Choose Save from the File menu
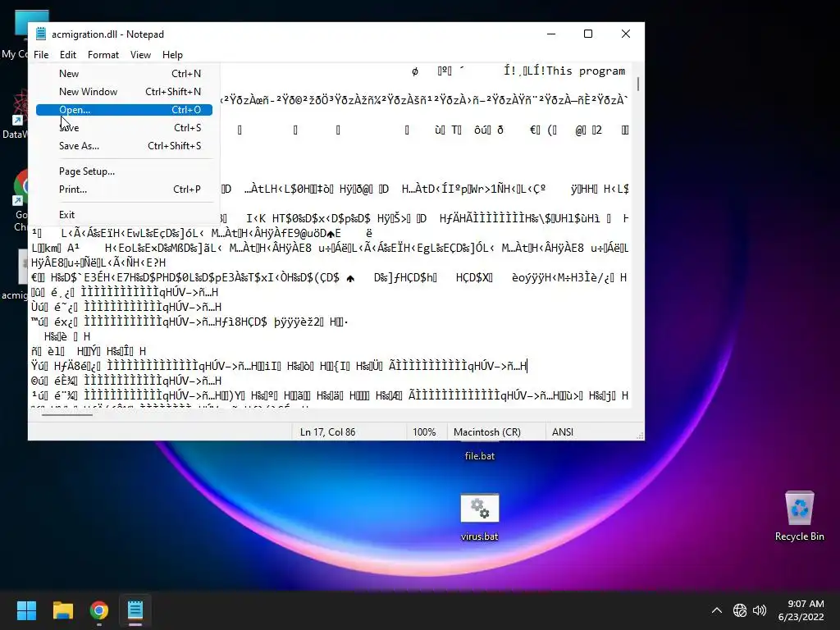840x630 pixels. point(125,127)
